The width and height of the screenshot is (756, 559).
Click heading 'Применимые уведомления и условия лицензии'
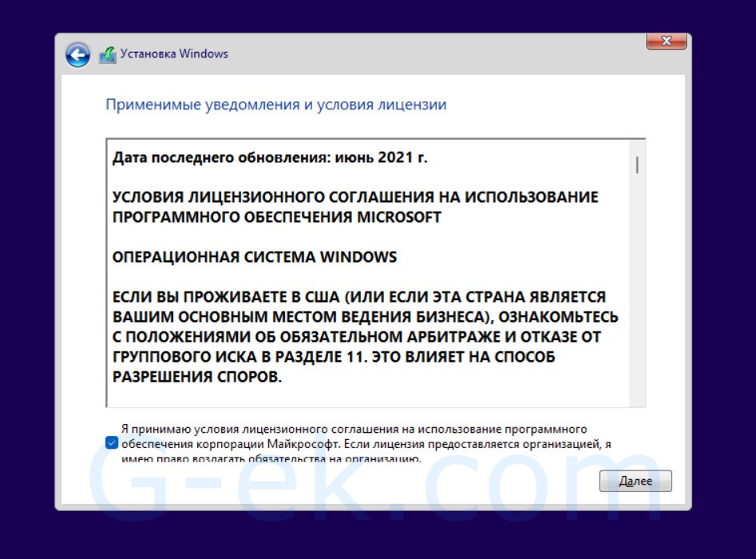click(x=275, y=105)
